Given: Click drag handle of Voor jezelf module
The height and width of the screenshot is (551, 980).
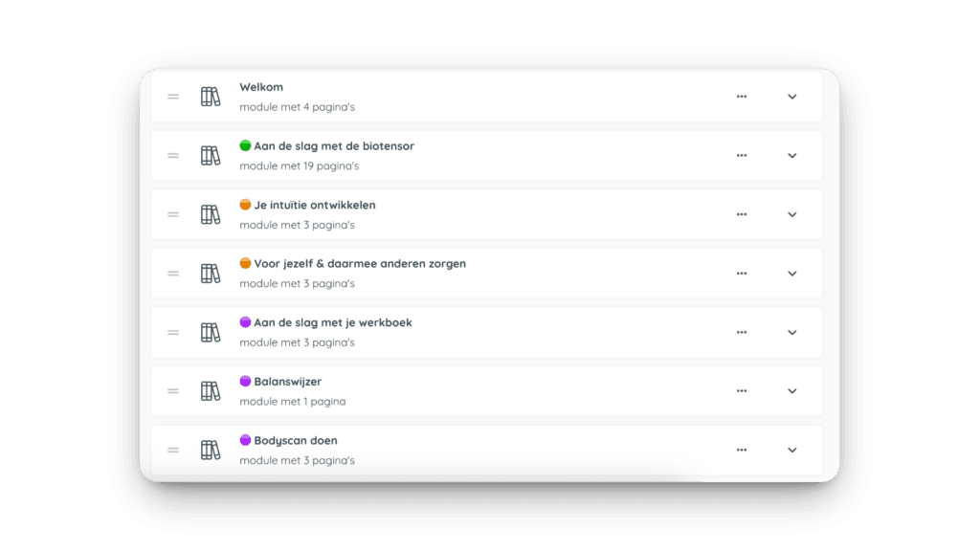Looking at the screenshot, I should point(173,274).
